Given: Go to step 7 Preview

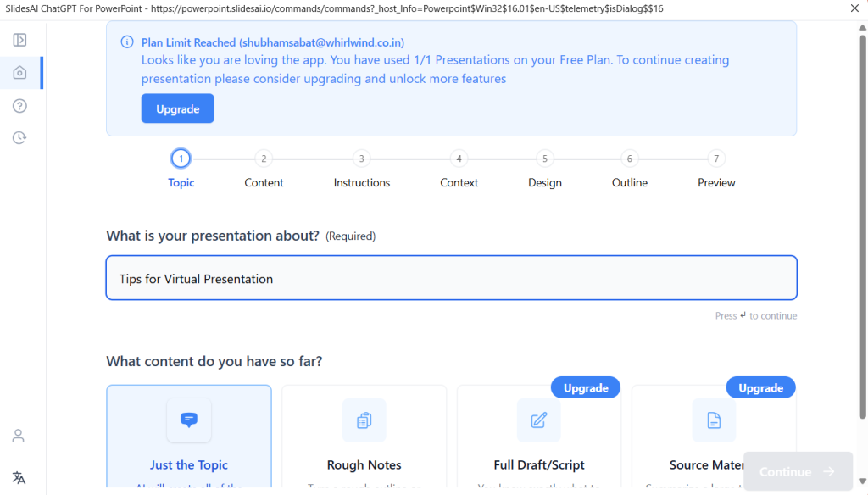Looking at the screenshot, I should (716, 159).
